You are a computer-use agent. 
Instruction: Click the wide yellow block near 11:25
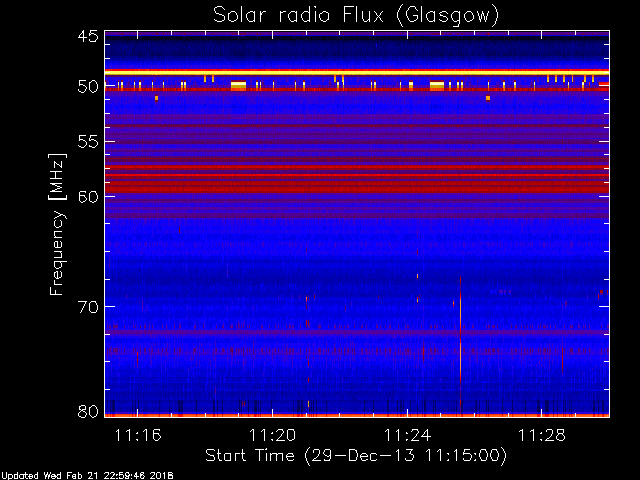tap(437, 85)
